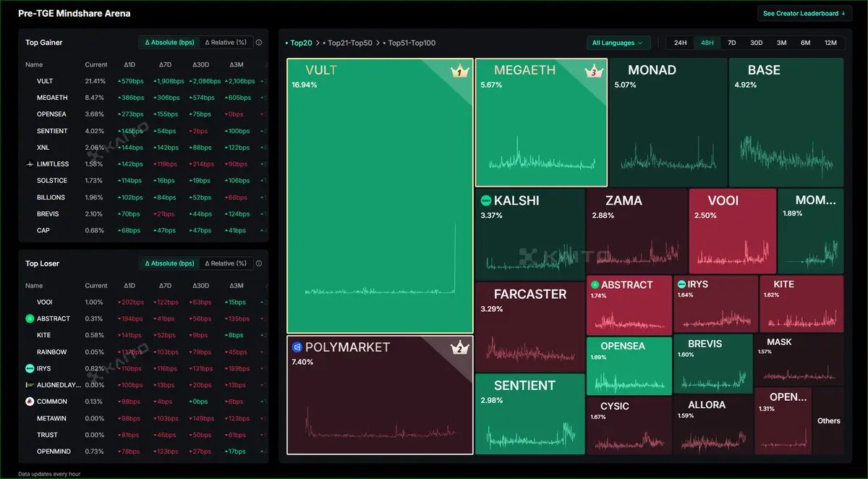This screenshot has height=479, width=868.
Task: Open the OPENSEA treemap tile
Action: [629, 365]
